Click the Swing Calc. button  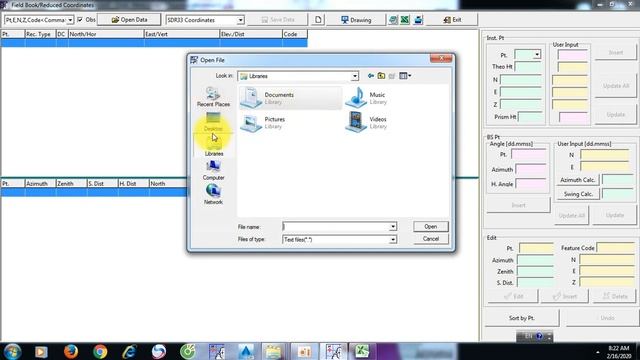coord(578,194)
